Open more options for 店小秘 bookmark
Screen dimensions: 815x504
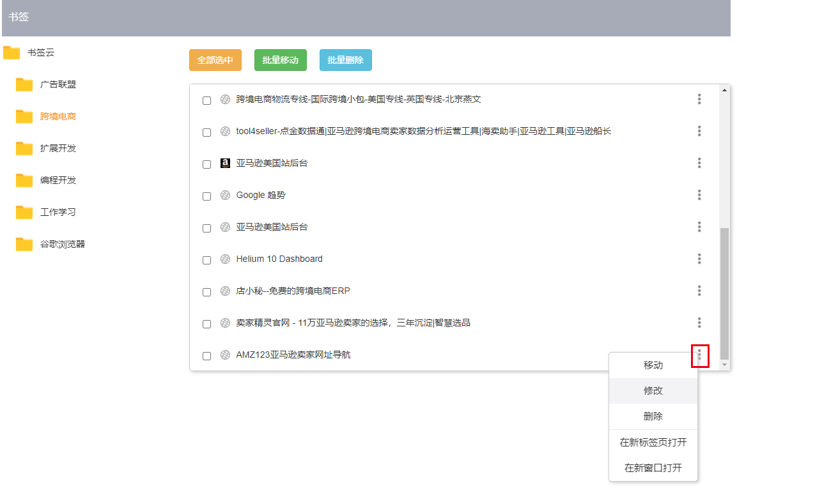point(699,291)
